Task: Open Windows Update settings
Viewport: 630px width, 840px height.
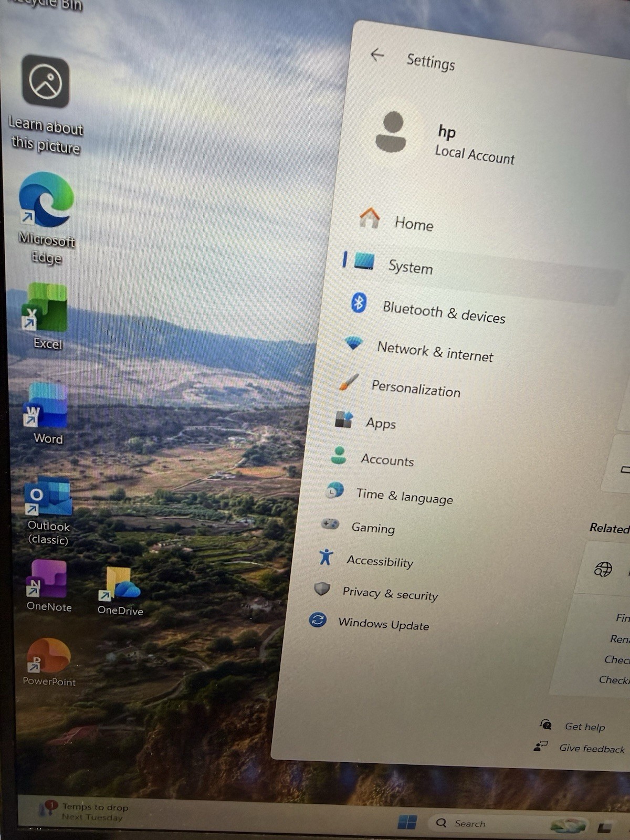Action: (x=383, y=624)
